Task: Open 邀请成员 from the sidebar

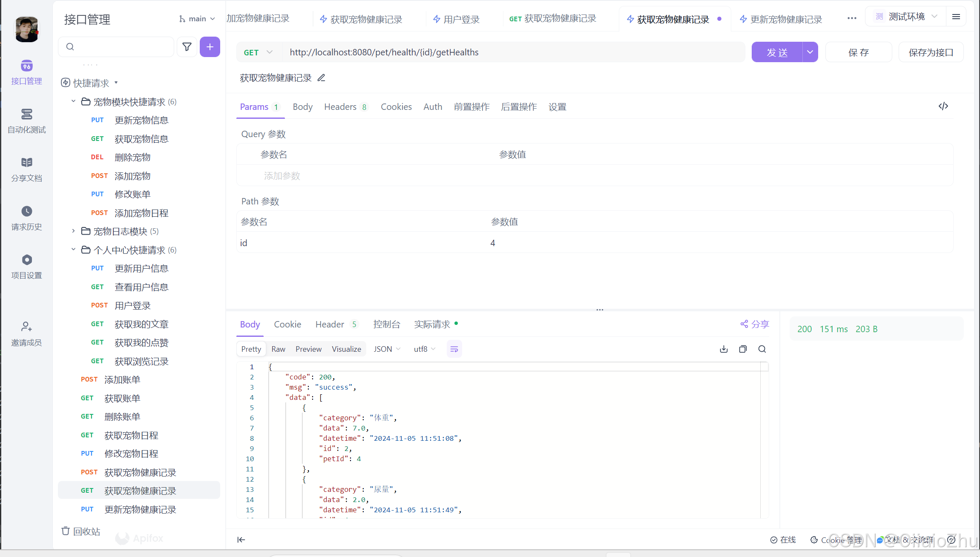Action: pyautogui.click(x=26, y=334)
